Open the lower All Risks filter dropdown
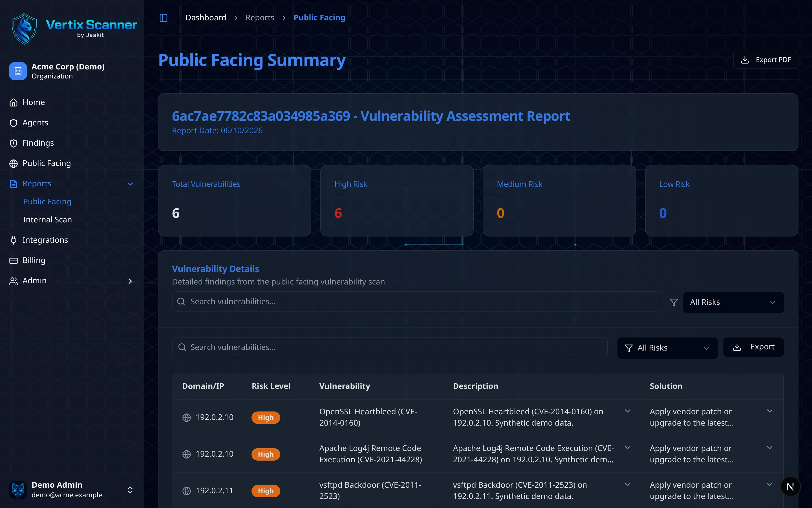This screenshot has width=812, height=508. click(667, 348)
